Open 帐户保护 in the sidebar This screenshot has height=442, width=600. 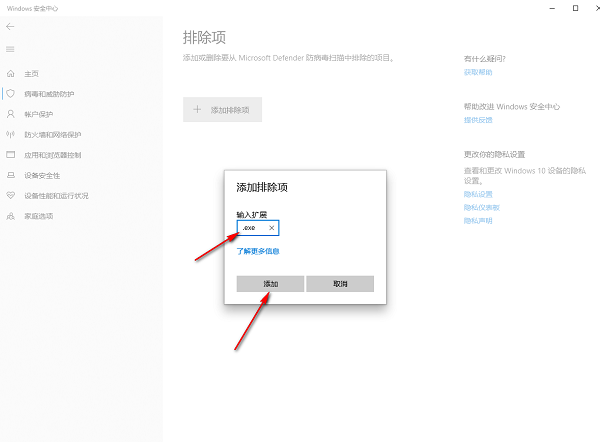[39, 114]
